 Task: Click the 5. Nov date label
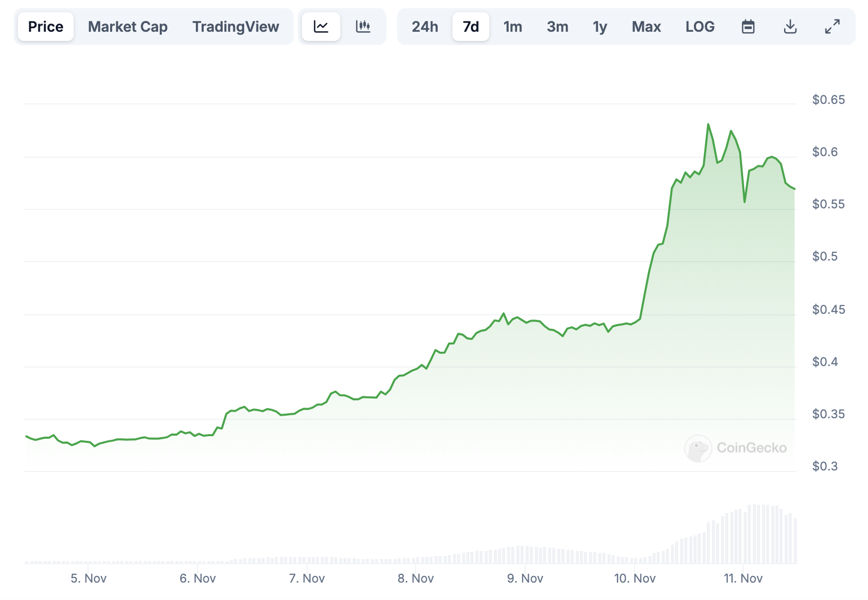[89, 578]
